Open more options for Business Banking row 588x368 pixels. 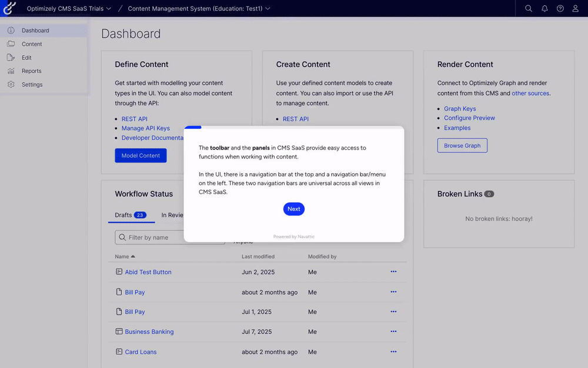[x=393, y=331]
